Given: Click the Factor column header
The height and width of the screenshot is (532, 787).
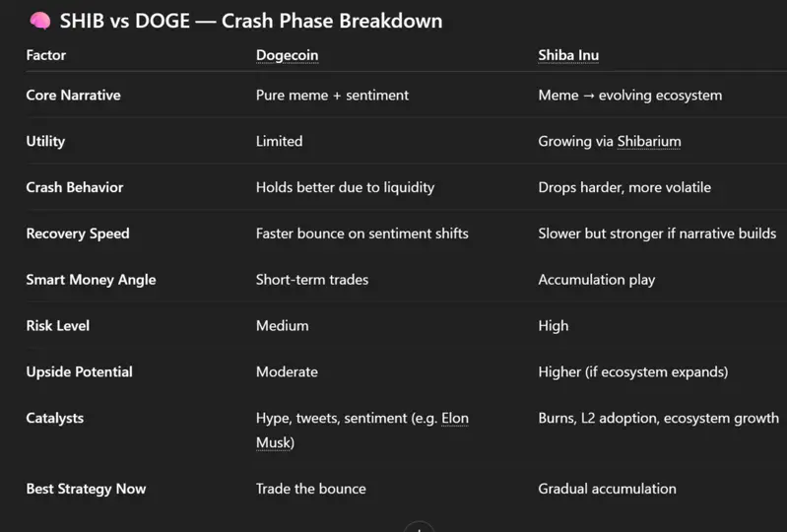Looking at the screenshot, I should (x=46, y=55).
